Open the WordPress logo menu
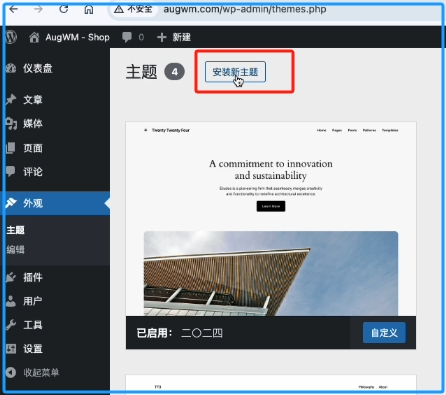The height and width of the screenshot is (395, 446). point(11,37)
